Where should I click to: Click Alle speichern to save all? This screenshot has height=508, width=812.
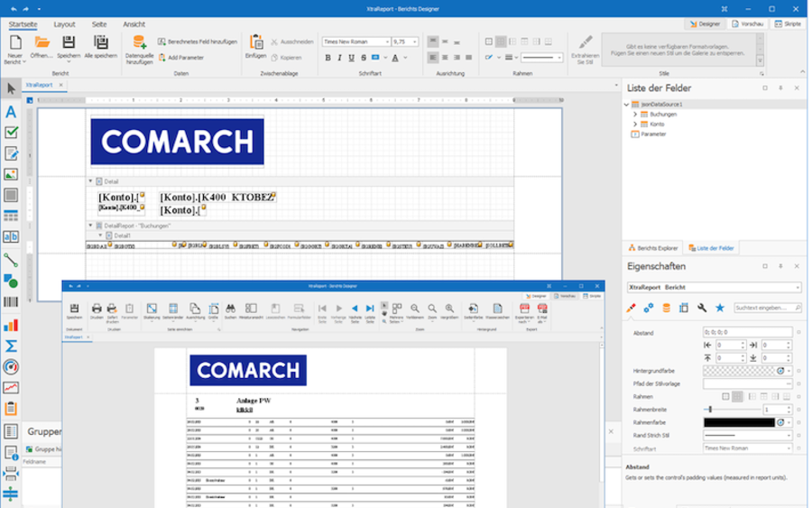pos(100,47)
